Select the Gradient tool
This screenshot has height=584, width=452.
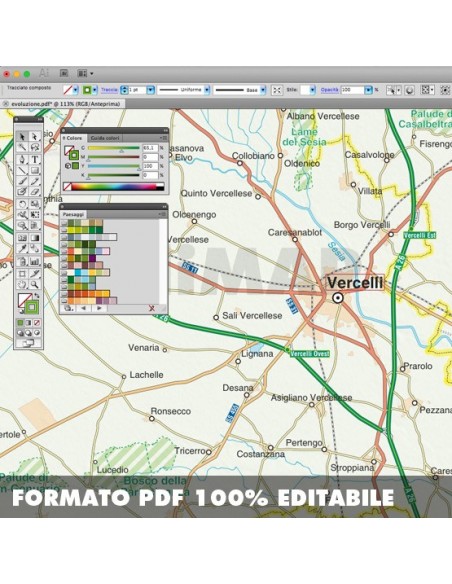point(35,238)
